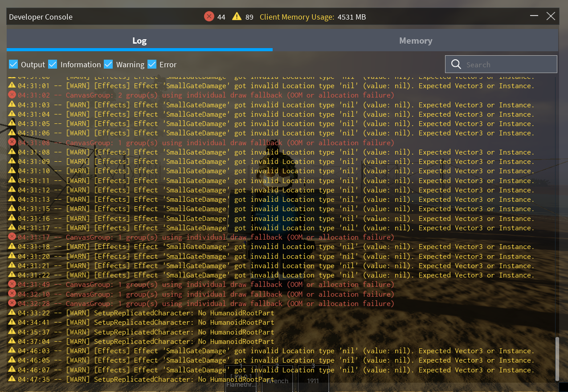The height and width of the screenshot is (392, 568).
Task: Select the 04:31:02 CanvasGroup 2 group(s) error text
Action: coord(206,95)
